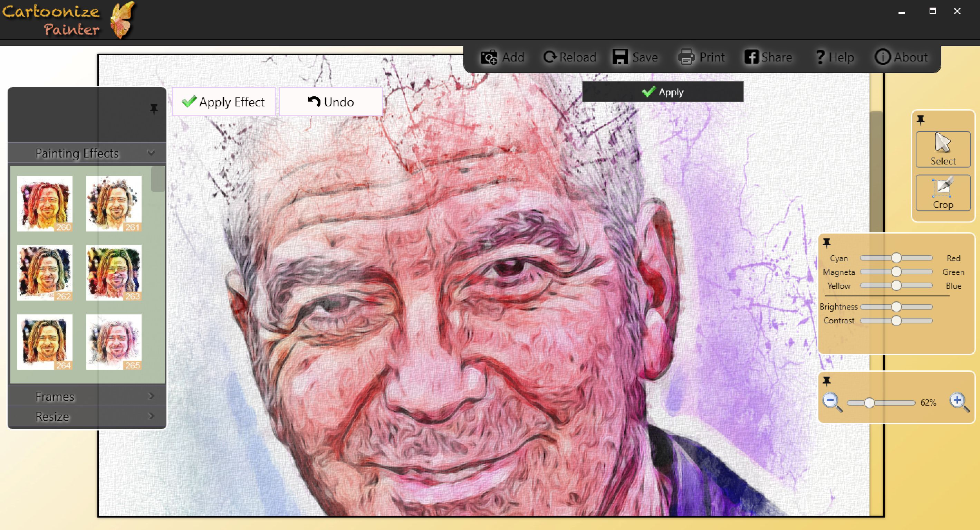Expand the Frames section
The width and height of the screenshot is (980, 530).
[x=87, y=396]
